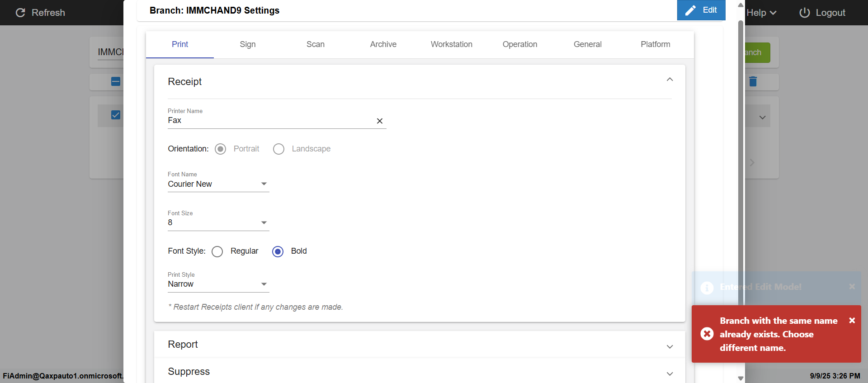
Task: Switch to the Scan tab
Action: [x=315, y=44]
